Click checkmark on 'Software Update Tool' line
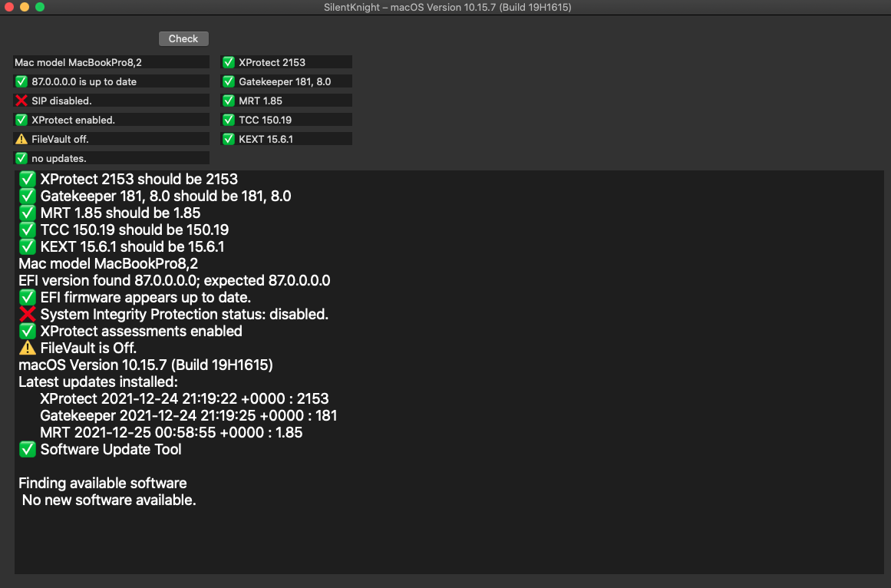The height and width of the screenshot is (588, 891). click(x=28, y=449)
